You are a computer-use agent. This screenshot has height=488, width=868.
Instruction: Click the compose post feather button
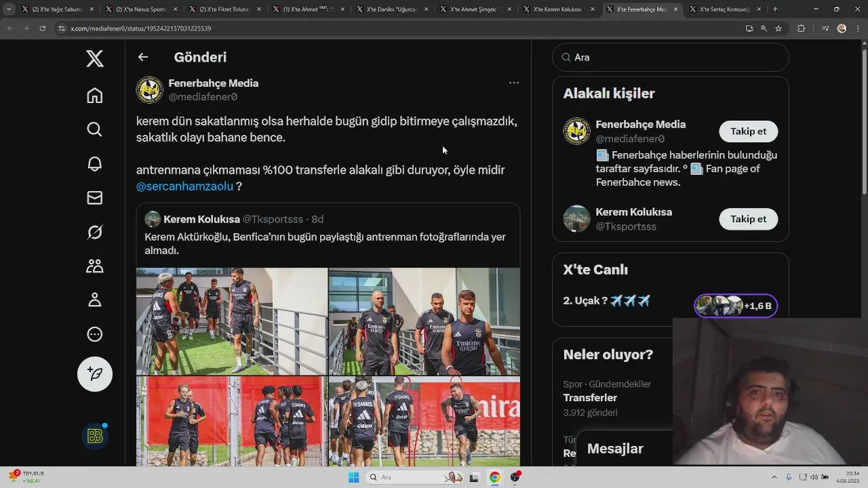pyautogui.click(x=95, y=374)
